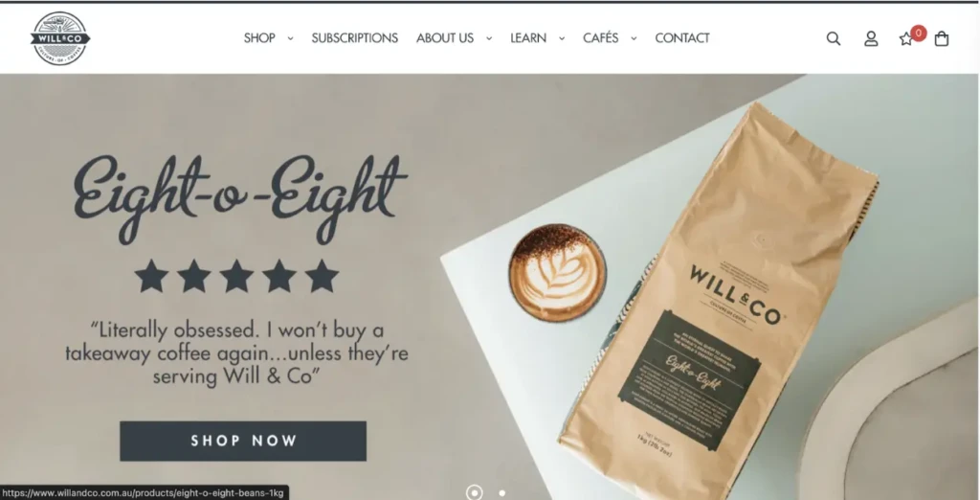Expand the Learn dropdown chevron

coord(561,39)
